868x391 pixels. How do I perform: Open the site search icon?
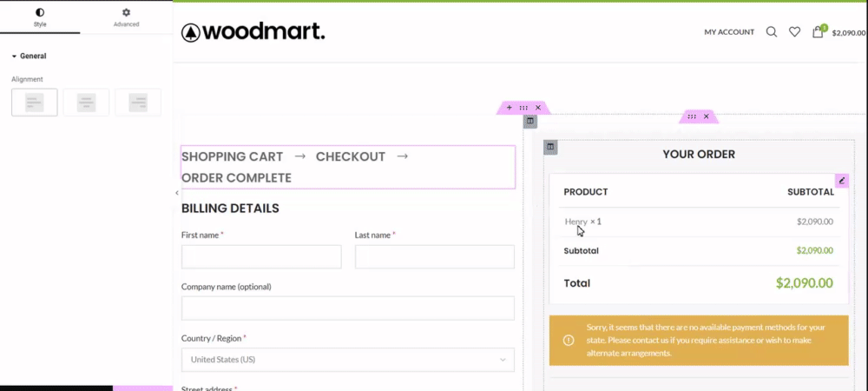pyautogui.click(x=772, y=32)
